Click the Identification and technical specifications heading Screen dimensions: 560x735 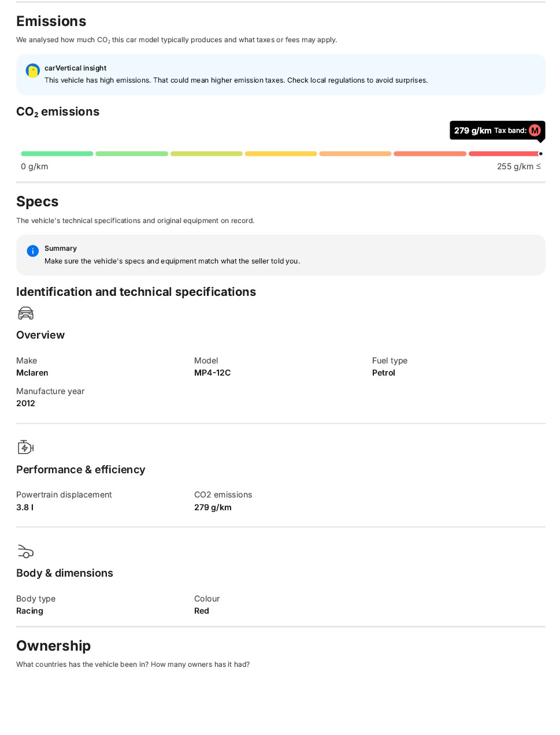[136, 292]
